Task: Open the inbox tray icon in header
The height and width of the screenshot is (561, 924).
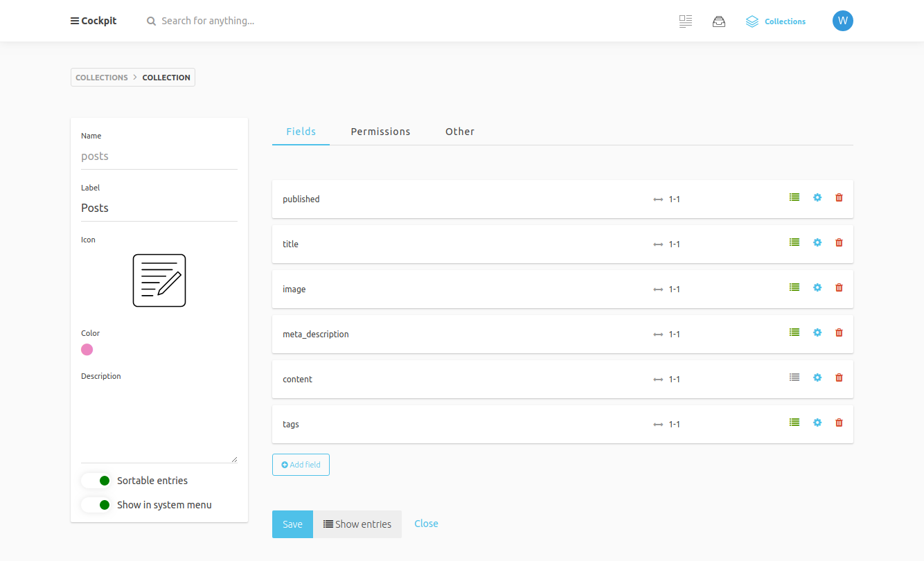Action: [719, 21]
